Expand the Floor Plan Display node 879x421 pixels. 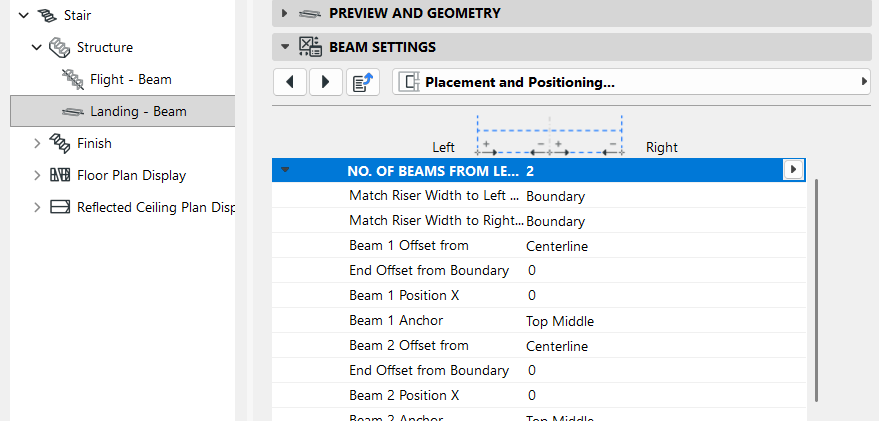click(37, 175)
